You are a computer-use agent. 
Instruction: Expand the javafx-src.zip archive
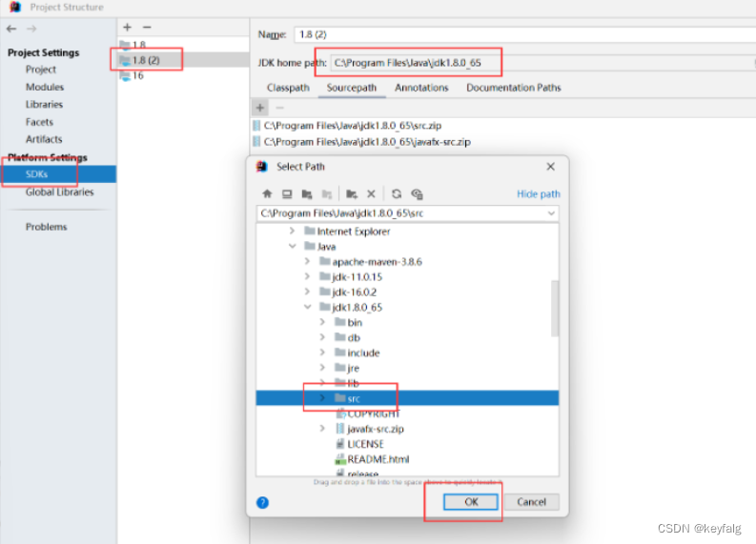point(322,429)
